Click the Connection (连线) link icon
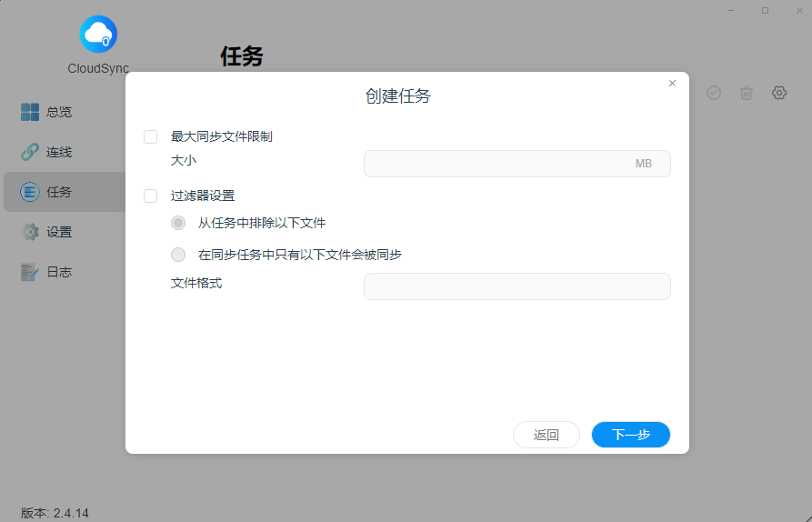Viewport: 812px width, 522px height. 30,152
